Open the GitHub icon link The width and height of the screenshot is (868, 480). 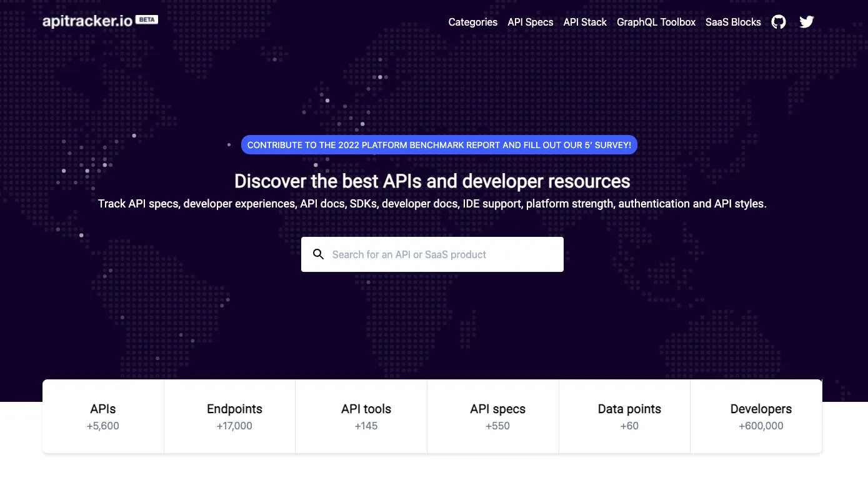pyautogui.click(x=779, y=22)
